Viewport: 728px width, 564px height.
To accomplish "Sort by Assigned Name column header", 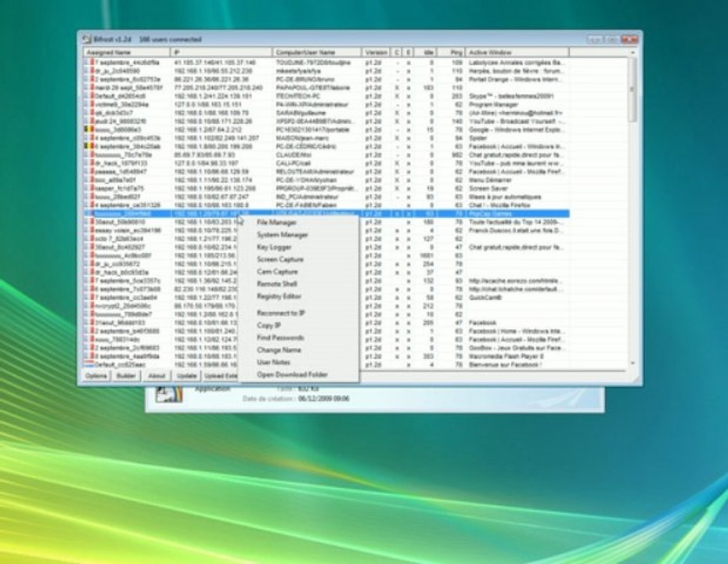I will click(x=127, y=52).
